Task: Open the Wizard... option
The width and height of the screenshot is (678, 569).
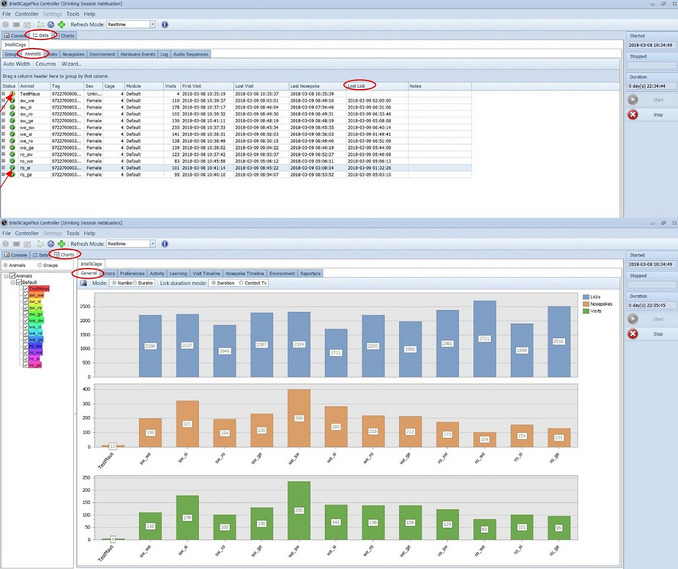Action: click(71, 64)
